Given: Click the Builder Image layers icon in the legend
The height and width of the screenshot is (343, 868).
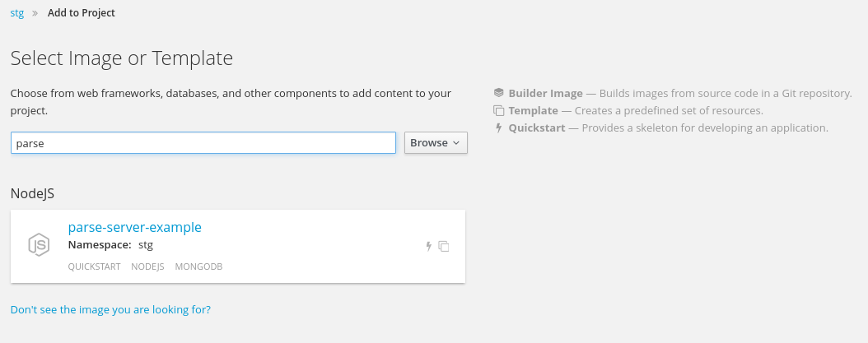Looking at the screenshot, I should [x=498, y=93].
